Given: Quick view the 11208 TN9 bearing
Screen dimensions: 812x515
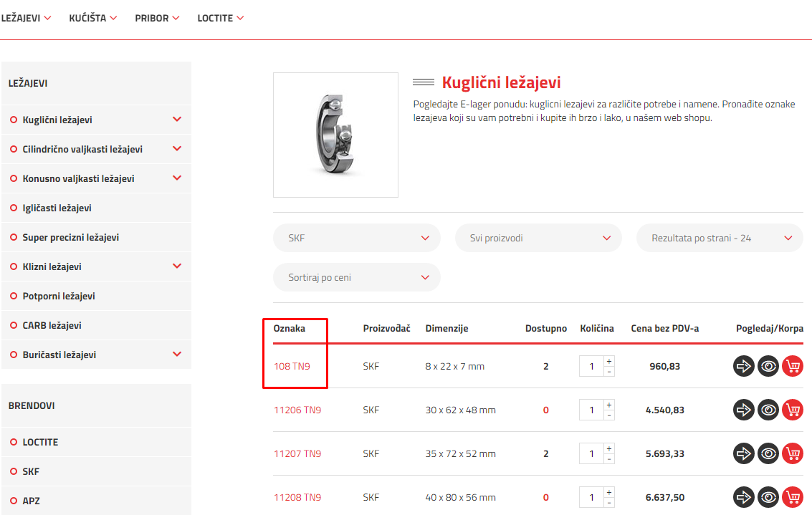Looking at the screenshot, I should coord(768,497).
